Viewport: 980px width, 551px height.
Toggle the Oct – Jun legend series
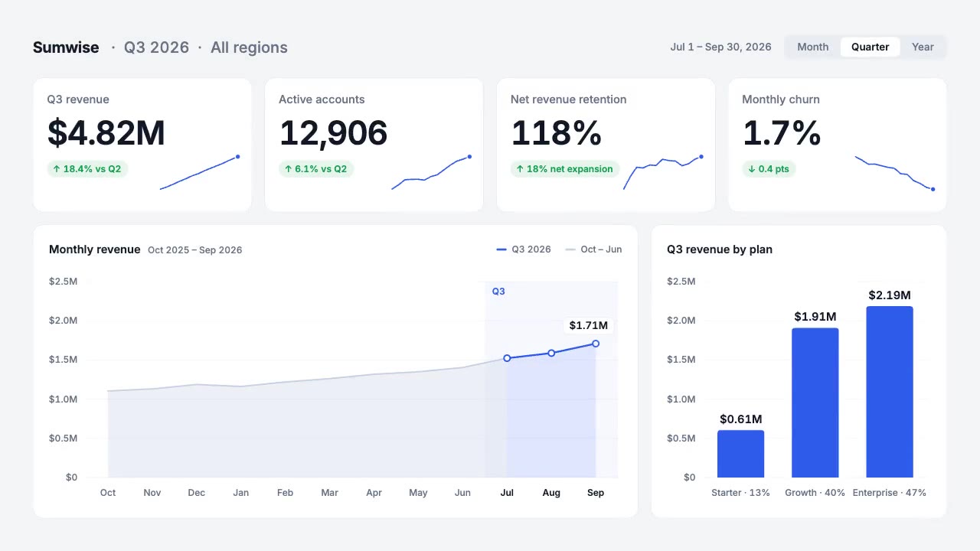593,249
